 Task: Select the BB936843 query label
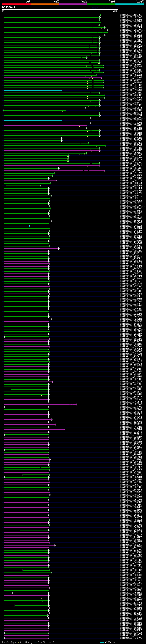pos(8,8)
